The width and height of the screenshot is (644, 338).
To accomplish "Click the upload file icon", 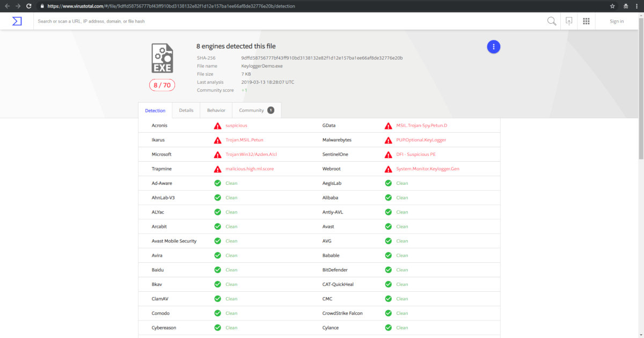I will (568, 21).
